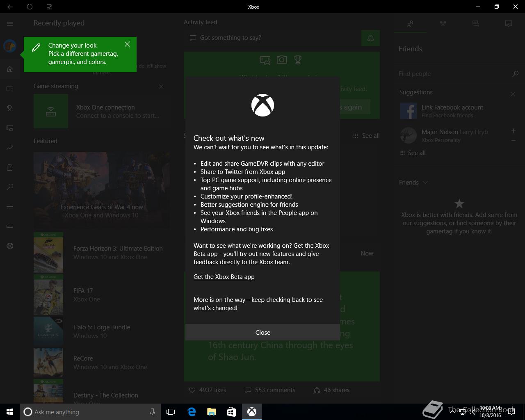
Task: Expand the Friends filter dropdown
Action: pos(413,183)
